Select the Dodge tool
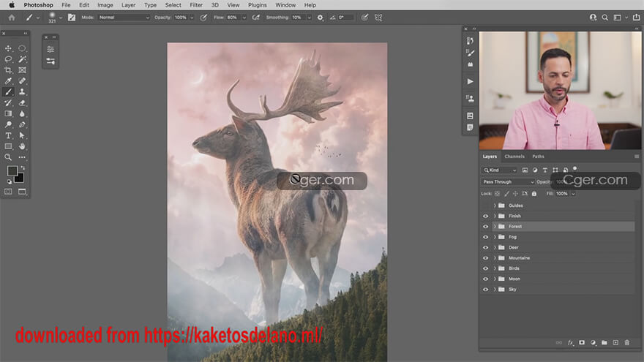This screenshot has width=644, height=362. [8, 124]
